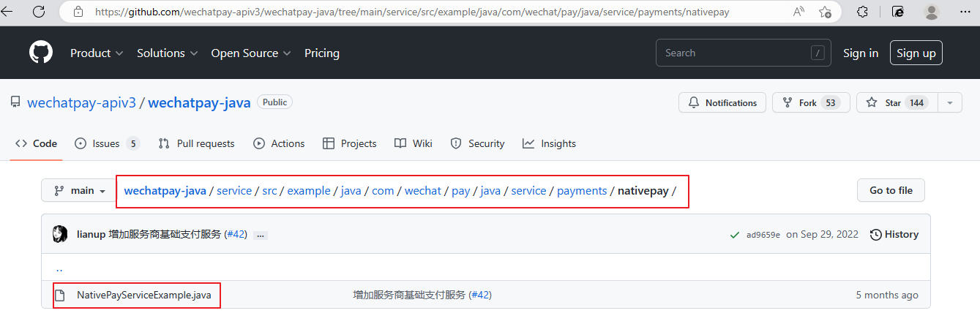
Task: Click the Notifications button
Action: point(722,103)
